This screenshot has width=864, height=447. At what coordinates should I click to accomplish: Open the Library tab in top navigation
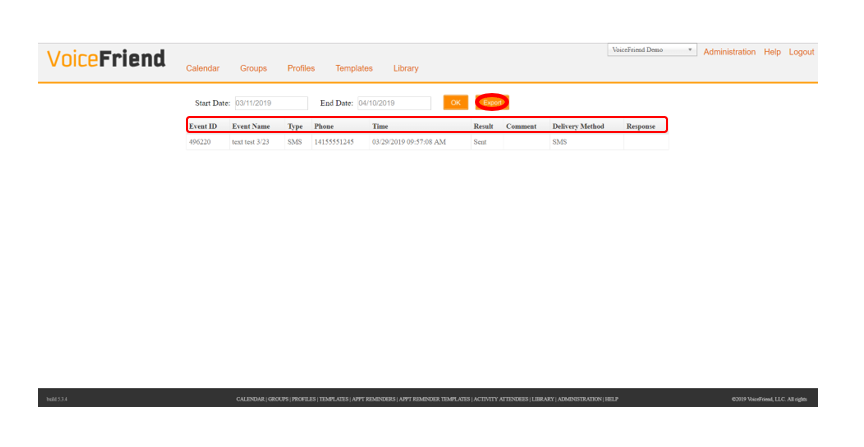coord(406,68)
